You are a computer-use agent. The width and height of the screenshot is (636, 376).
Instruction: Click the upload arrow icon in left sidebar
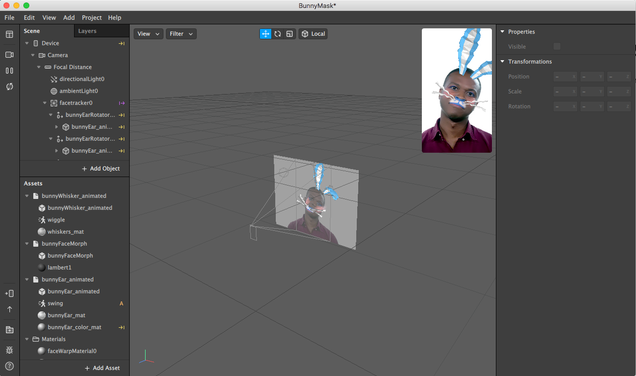(x=9, y=309)
